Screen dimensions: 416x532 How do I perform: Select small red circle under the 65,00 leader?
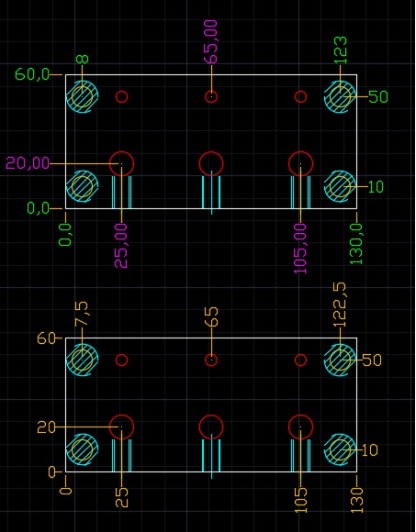(x=211, y=96)
